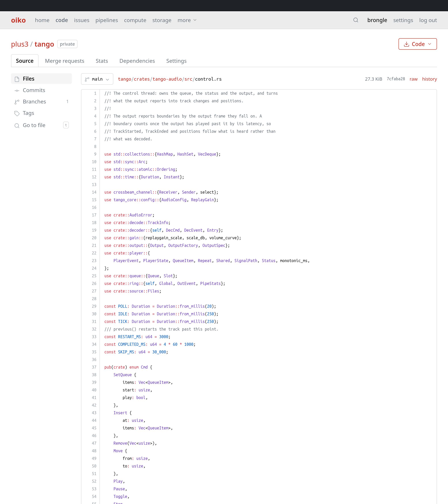Open the plus3 owner link
The height and width of the screenshot is (504, 448).
tap(20, 44)
